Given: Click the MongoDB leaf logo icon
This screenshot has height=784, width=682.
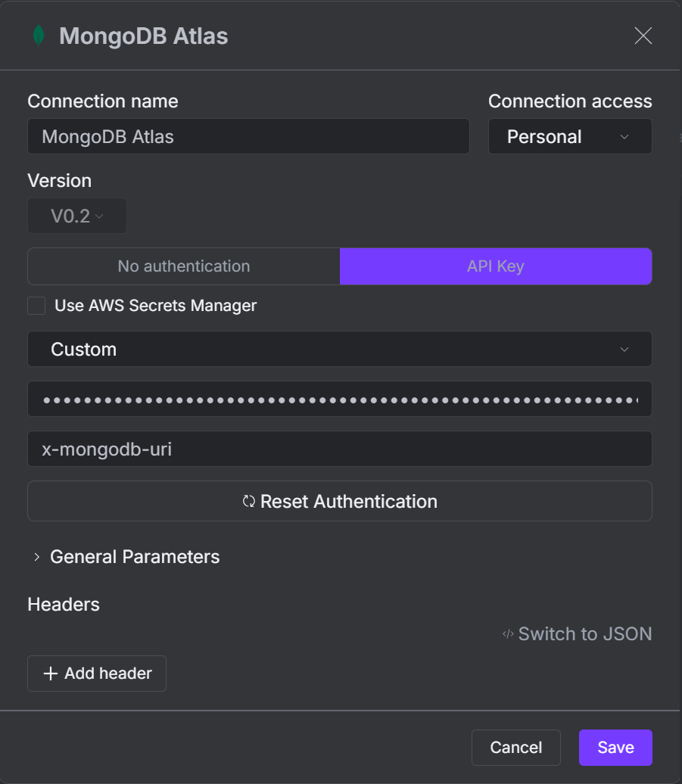Looking at the screenshot, I should pyautogui.click(x=36, y=35).
